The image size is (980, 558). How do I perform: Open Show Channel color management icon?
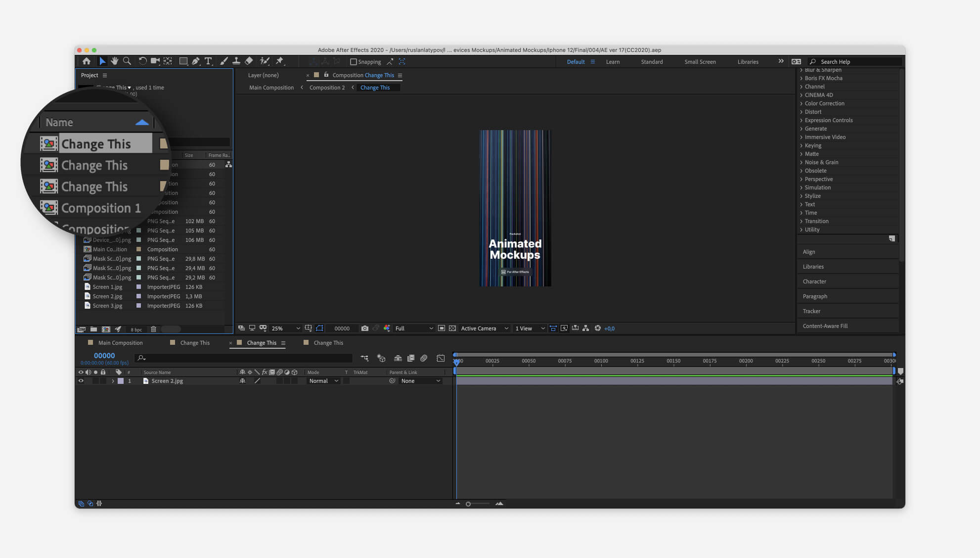point(387,328)
